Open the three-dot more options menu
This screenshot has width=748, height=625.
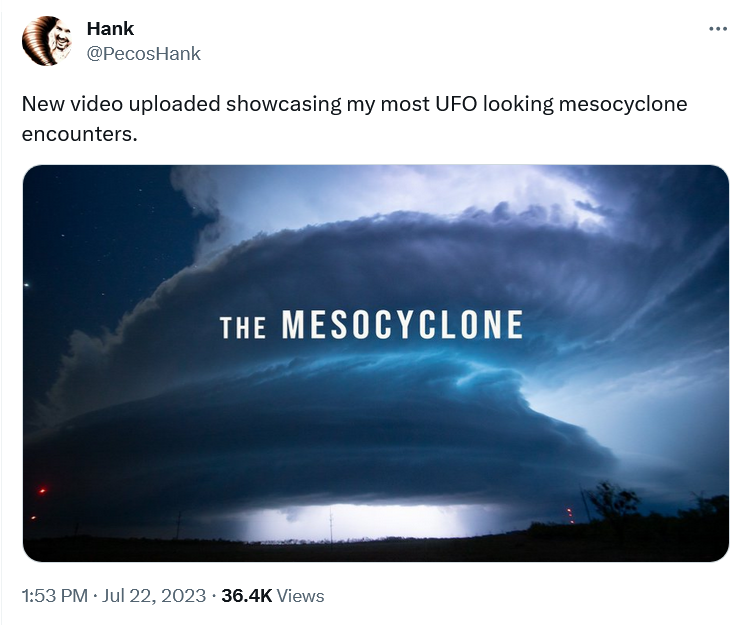click(x=718, y=29)
